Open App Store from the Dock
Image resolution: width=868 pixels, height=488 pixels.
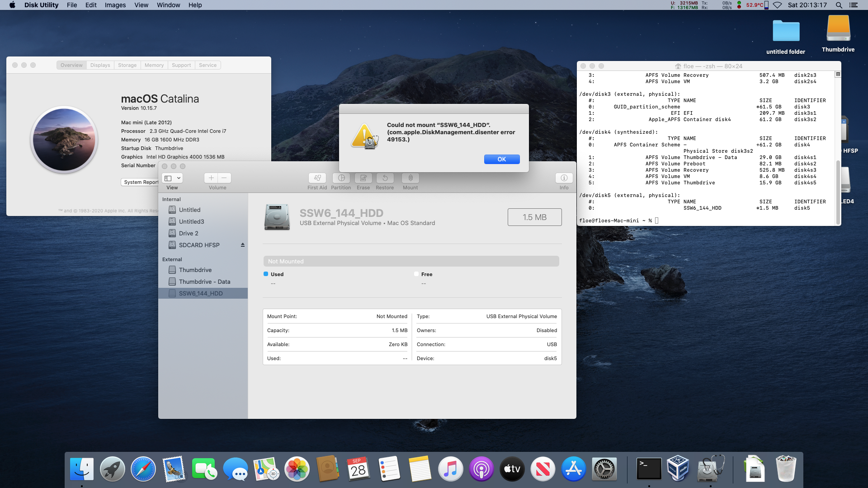[574, 469]
